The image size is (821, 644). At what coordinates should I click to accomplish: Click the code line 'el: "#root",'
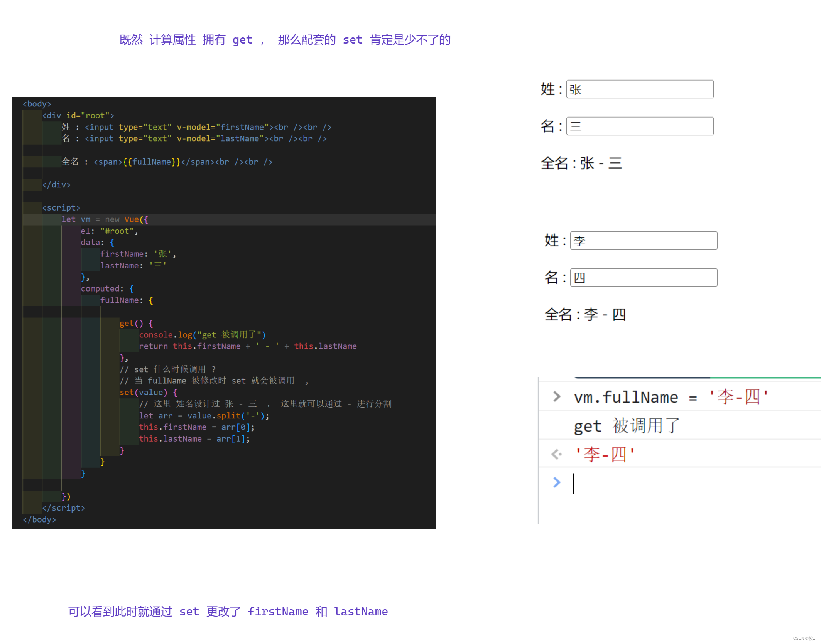click(x=109, y=231)
